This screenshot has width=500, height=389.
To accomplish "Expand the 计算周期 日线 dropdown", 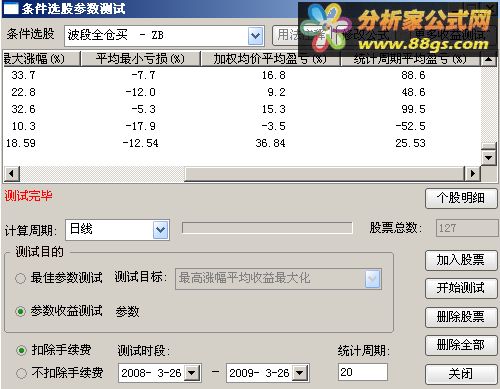I will pyautogui.click(x=161, y=230).
